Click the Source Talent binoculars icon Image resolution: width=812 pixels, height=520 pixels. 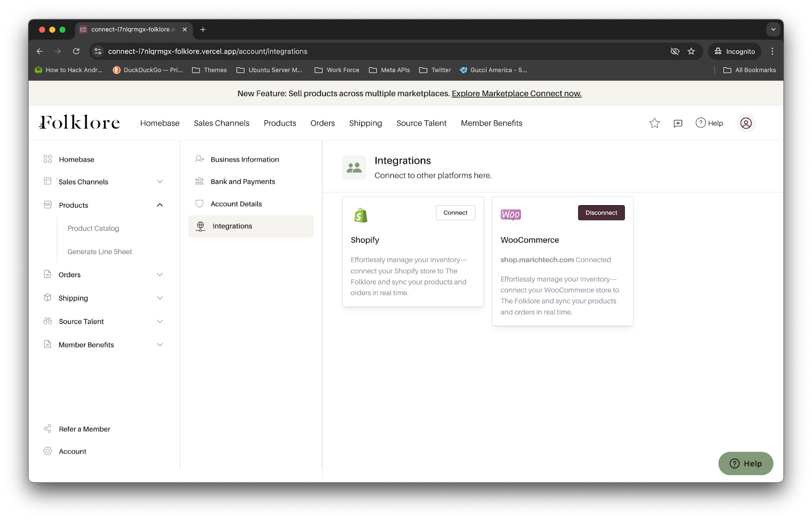point(48,321)
